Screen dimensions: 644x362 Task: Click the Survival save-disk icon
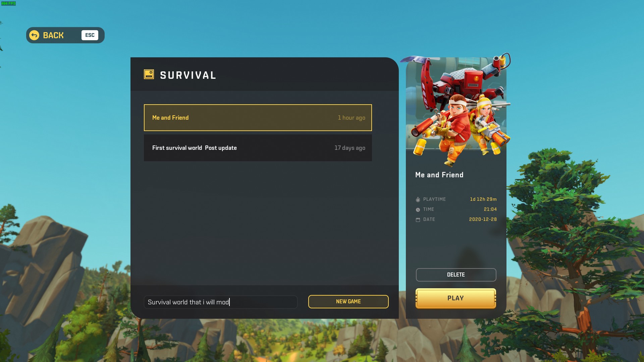(149, 74)
